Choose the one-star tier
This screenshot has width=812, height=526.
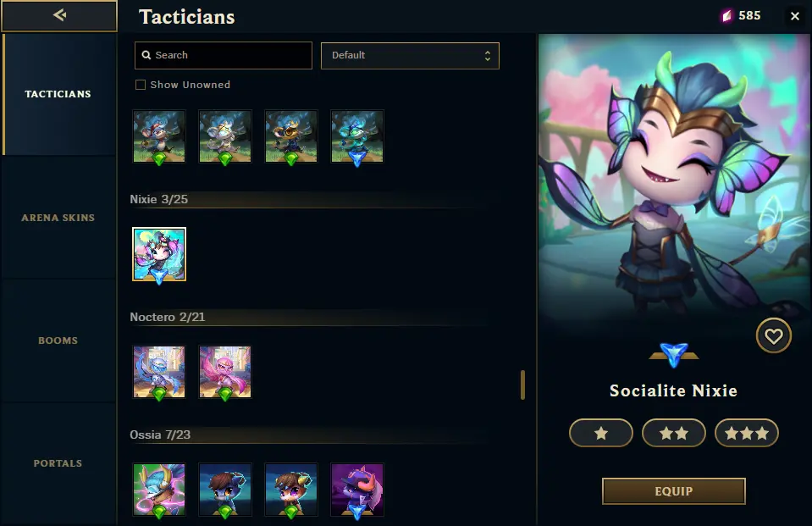click(601, 434)
